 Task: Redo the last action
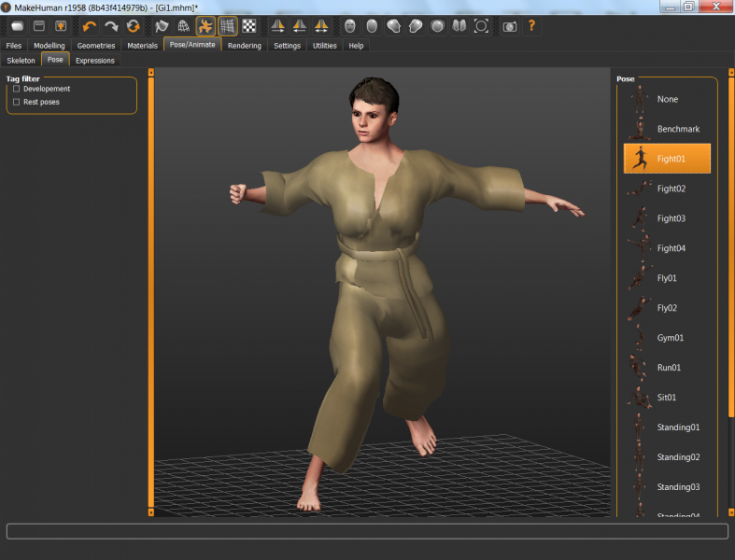[x=111, y=26]
